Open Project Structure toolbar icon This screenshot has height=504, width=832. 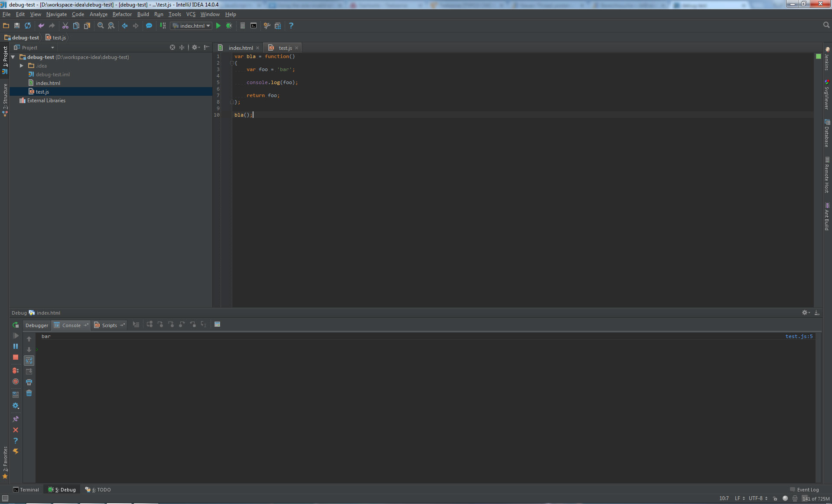278,26
